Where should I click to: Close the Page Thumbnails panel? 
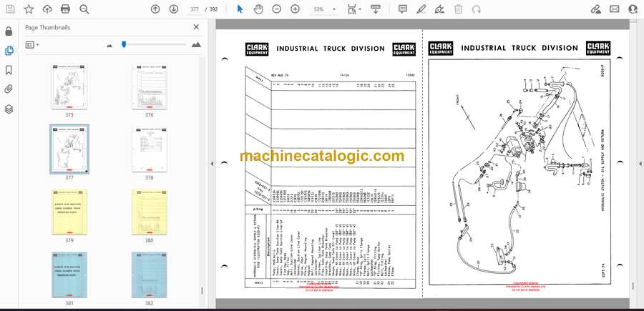(x=196, y=27)
